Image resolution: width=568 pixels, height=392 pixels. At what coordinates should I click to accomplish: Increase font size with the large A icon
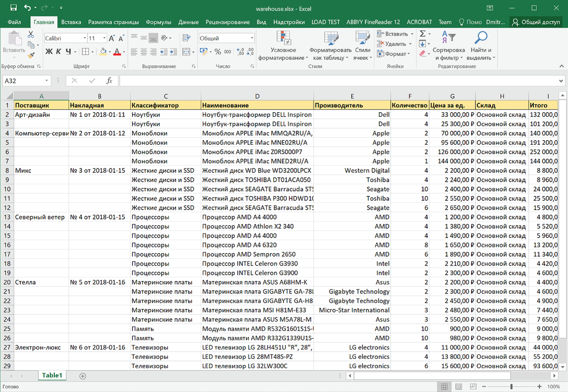click(x=112, y=38)
